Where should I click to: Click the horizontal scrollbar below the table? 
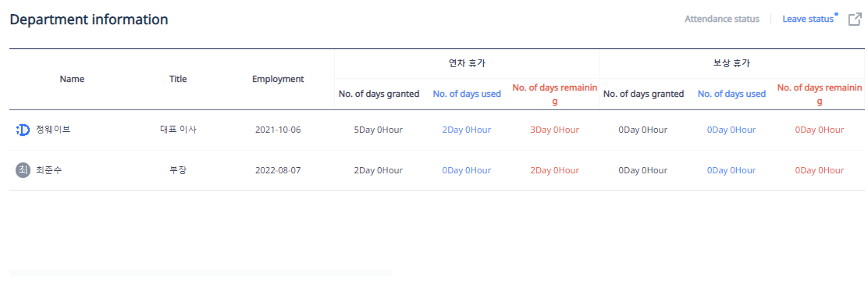click(x=201, y=273)
